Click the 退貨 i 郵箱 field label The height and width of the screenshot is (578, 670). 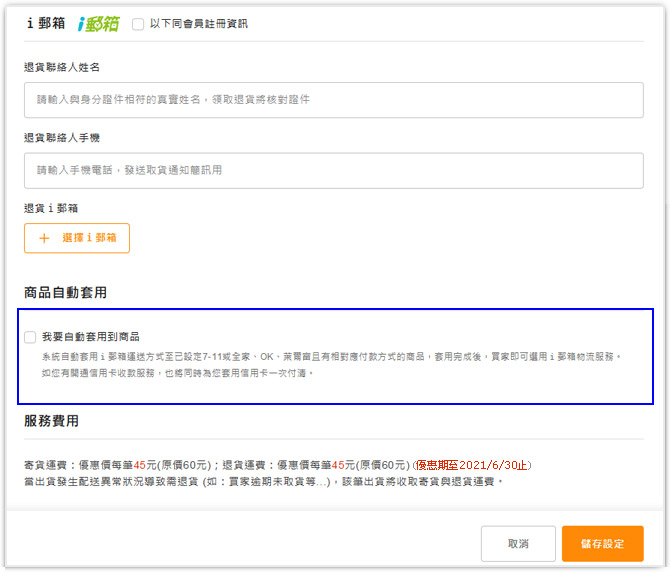(x=51, y=208)
